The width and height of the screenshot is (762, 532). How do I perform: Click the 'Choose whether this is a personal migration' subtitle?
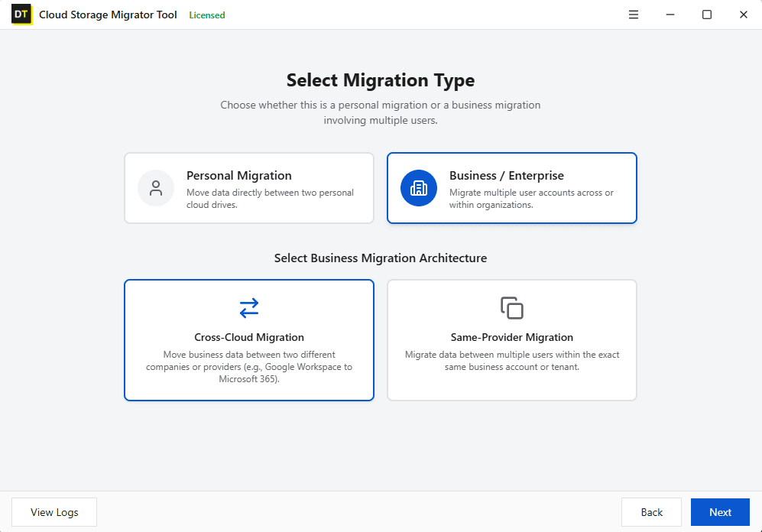coord(381,112)
